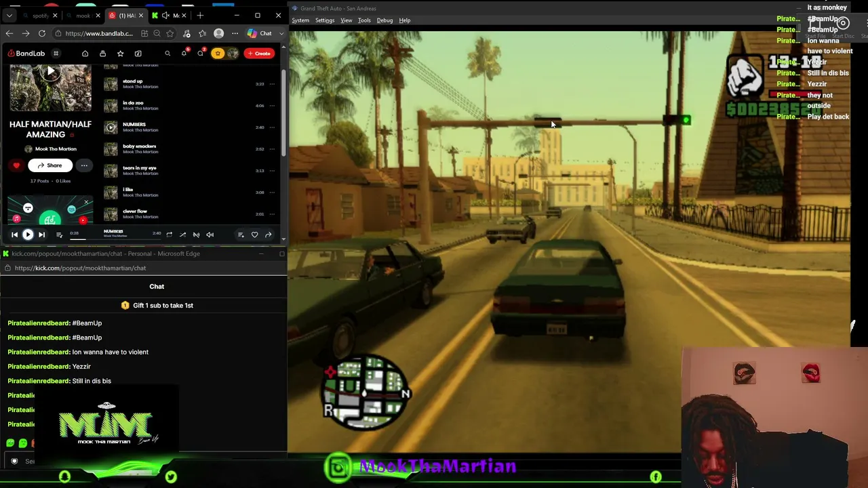Like the album with the heart button
This screenshot has height=488, width=868.
(16, 165)
